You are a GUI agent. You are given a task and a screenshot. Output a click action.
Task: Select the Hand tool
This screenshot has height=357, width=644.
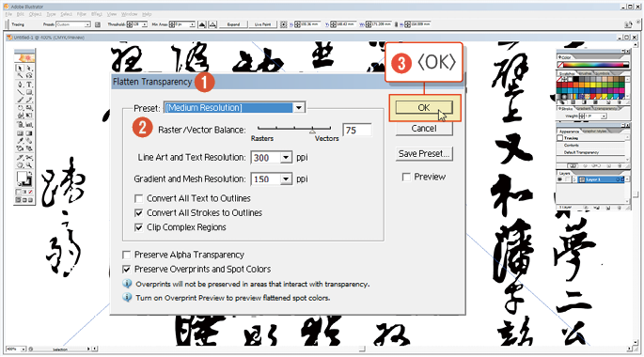(20, 165)
